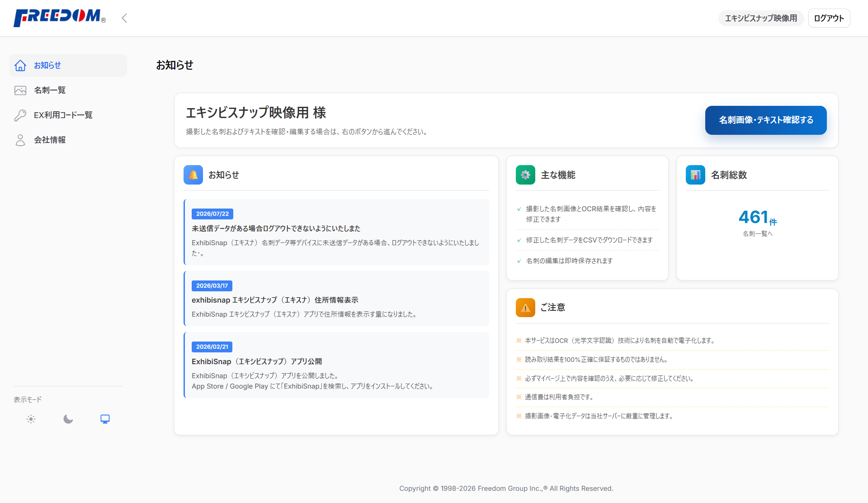Click the person icon beside 会社情報
The image size is (868, 503).
coord(20,140)
